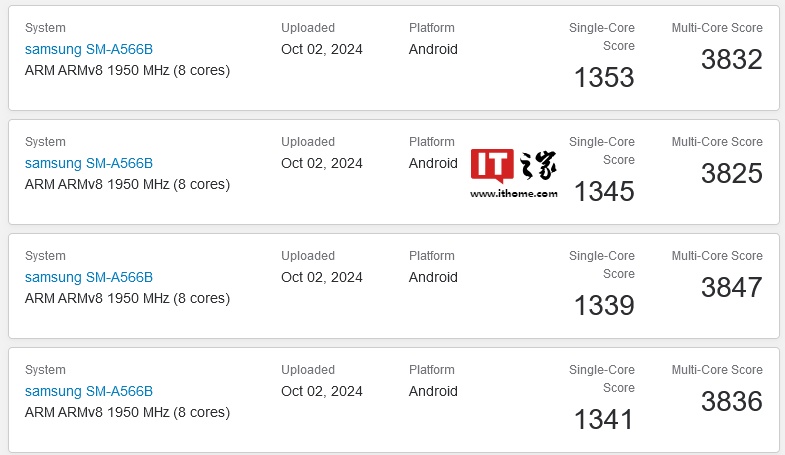The image size is (785, 455).
Task: Open samsung SM-A566B link scoring 1353 single-core
Action: [x=89, y=49]
